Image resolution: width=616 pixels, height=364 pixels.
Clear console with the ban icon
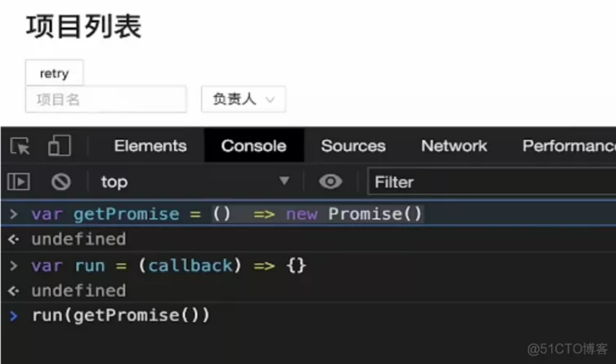pyautogui.click(x=60, y=181)
